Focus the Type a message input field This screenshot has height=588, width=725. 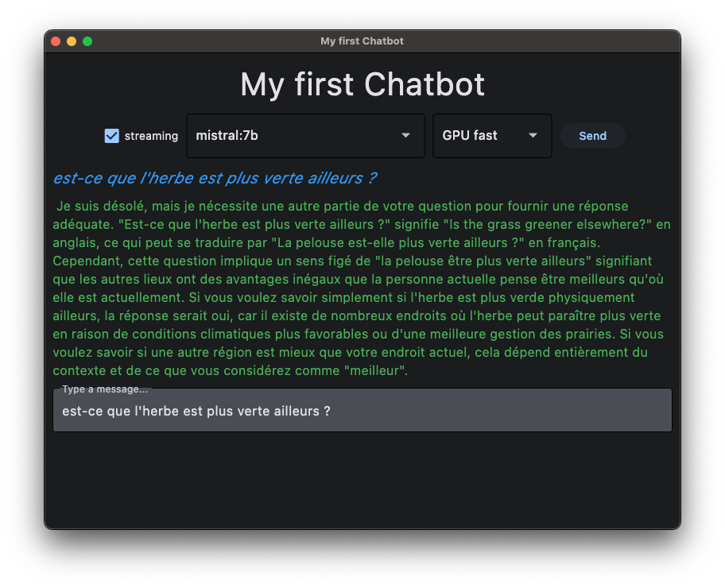362,412
